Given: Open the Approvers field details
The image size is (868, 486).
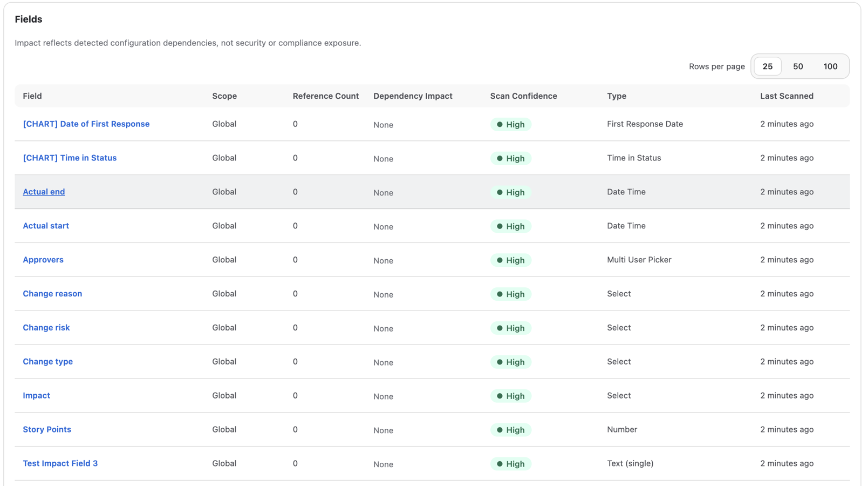Looking at the screenshot, I should point(43,260).
